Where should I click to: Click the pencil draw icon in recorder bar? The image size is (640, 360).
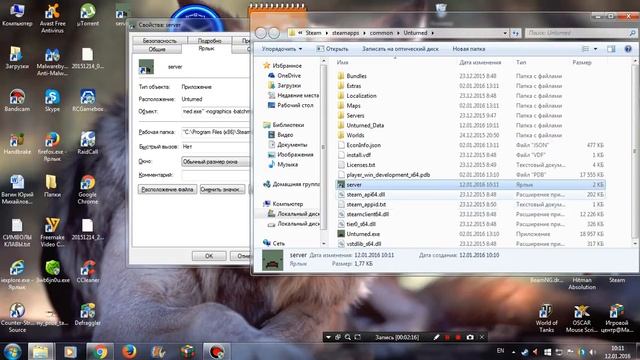tap(436, 337)
